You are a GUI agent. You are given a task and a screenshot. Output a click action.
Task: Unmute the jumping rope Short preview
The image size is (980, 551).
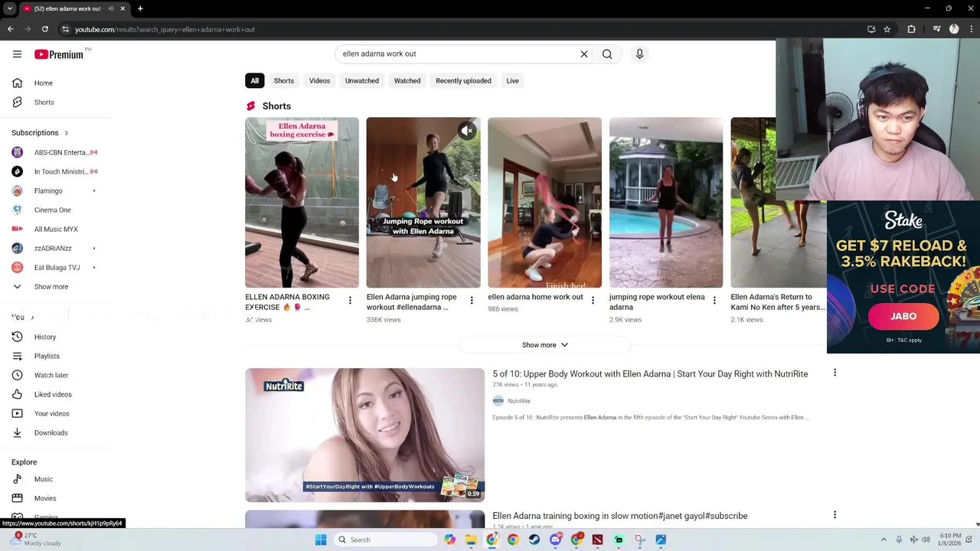tap(466, 131)
